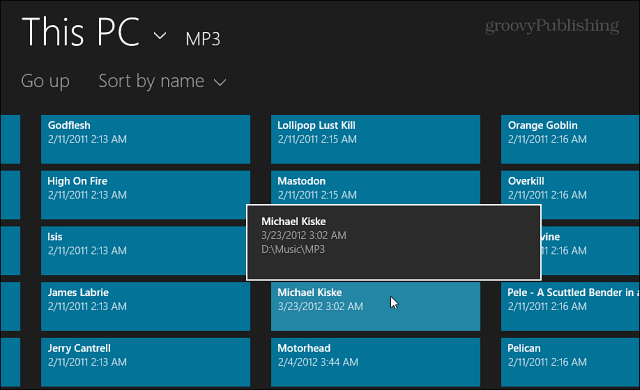The width and height of the screenshot is (640, 390).
Task: Open the Motorhead folder
Action: [x=376, y=362]
